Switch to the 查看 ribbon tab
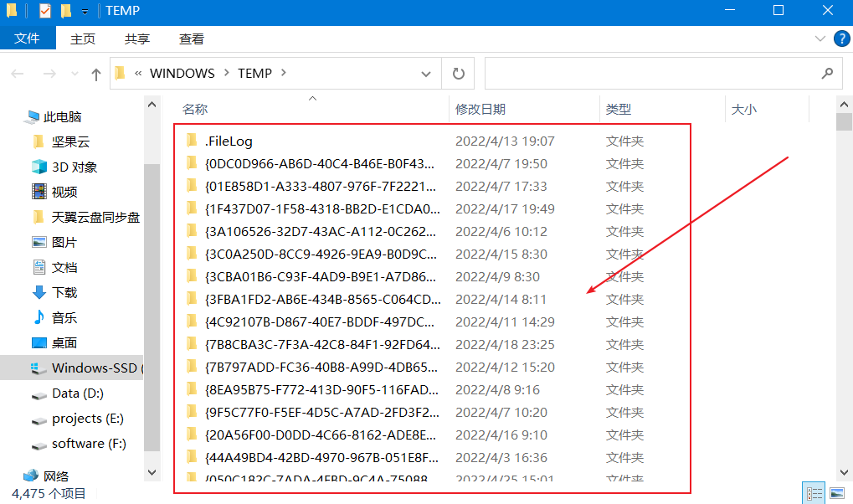 [x=192, y=39]
